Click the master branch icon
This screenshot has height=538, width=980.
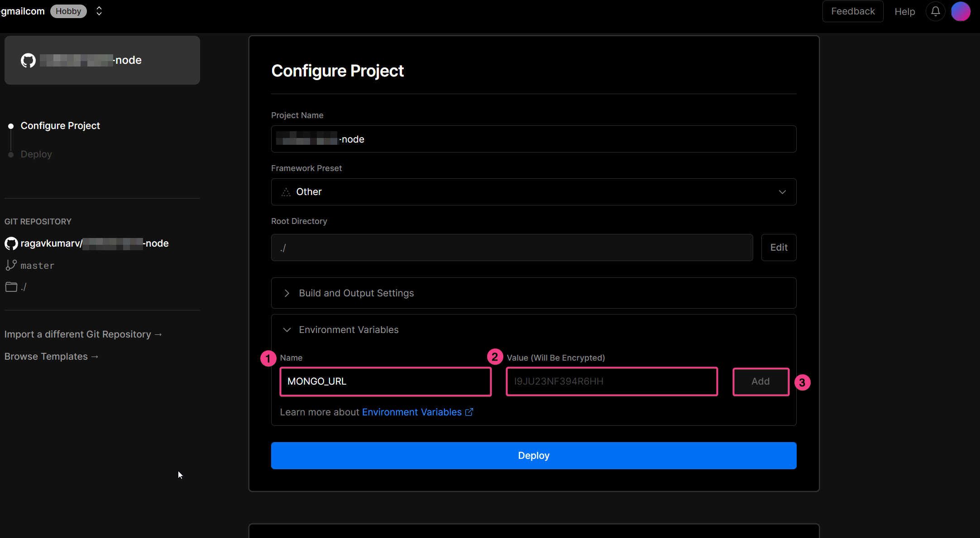click(x=11, y=265)
